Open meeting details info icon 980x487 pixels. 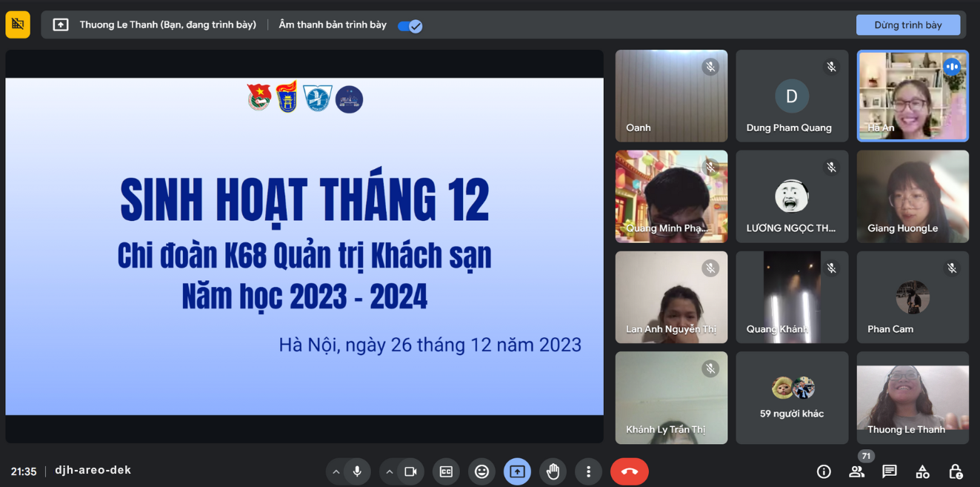coord(823,471)
